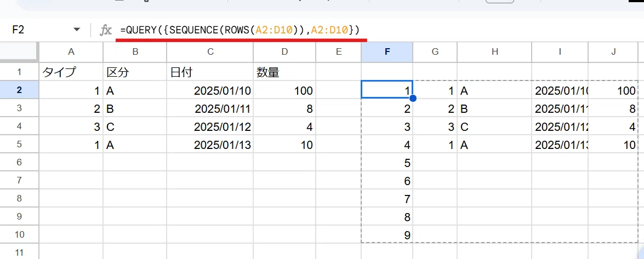This screenshot has height=259, width=644.
Task: Click cell A1 with タイプ
Action: coord(71,72)
